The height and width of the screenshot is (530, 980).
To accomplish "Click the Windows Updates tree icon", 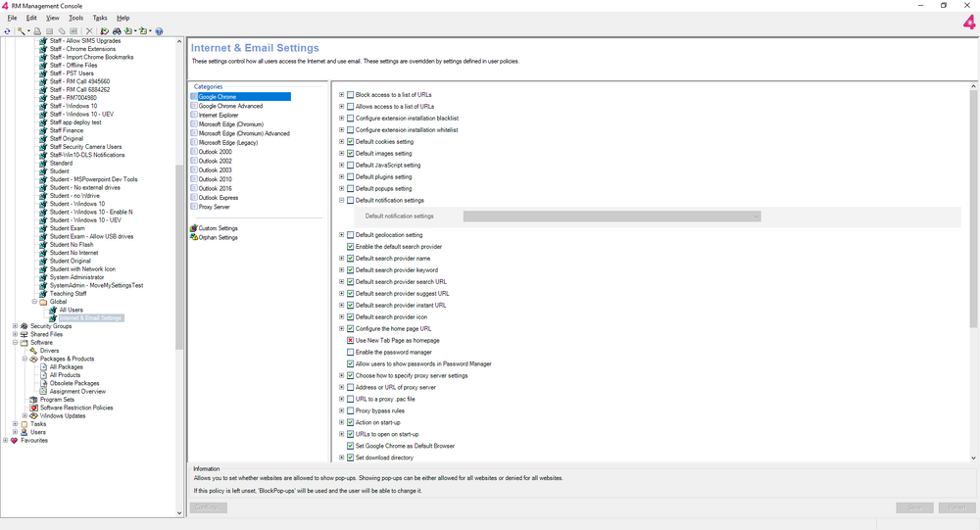I will (33, 416).
